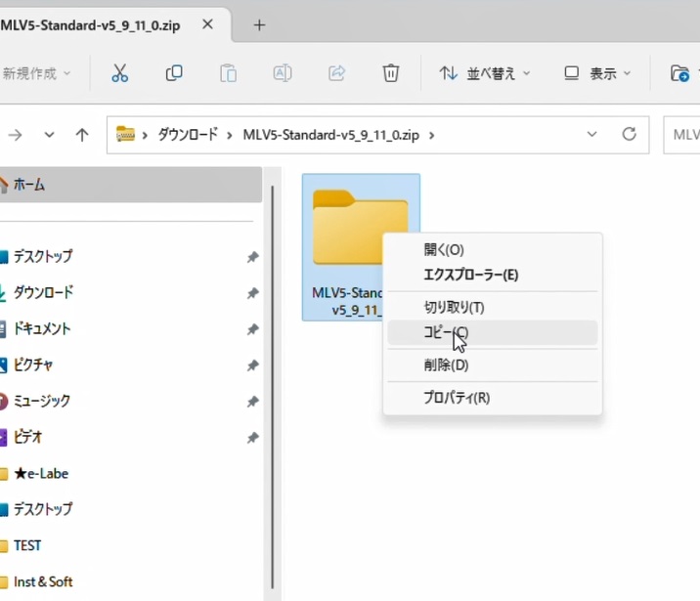Close the MLV5-Standard zip tab
Image resolution: width=700 pixels, height=601 pixels.
[207, 25]
